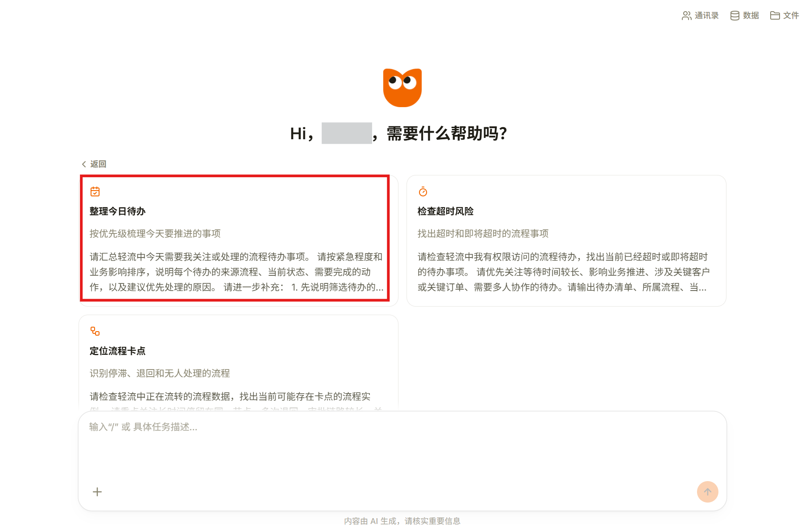This screenshot has width=805, height=532.
Task: Click the 找出超时和即将超时的流程事项 subtitle
Action: [x=483, y=233]
